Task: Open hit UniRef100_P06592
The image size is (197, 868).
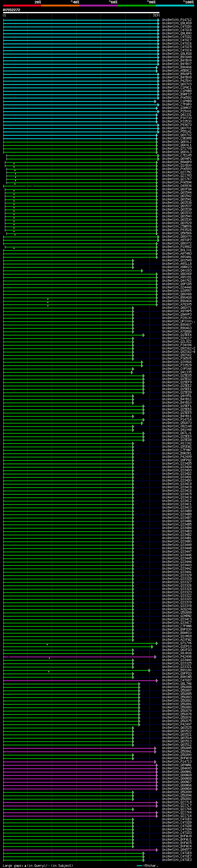Action: point(177,98)
